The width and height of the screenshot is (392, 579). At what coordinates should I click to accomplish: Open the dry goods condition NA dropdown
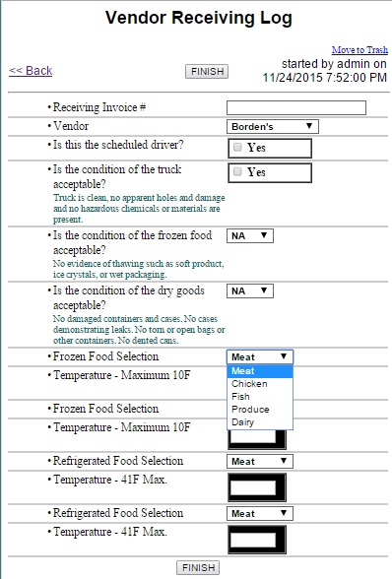250,291
